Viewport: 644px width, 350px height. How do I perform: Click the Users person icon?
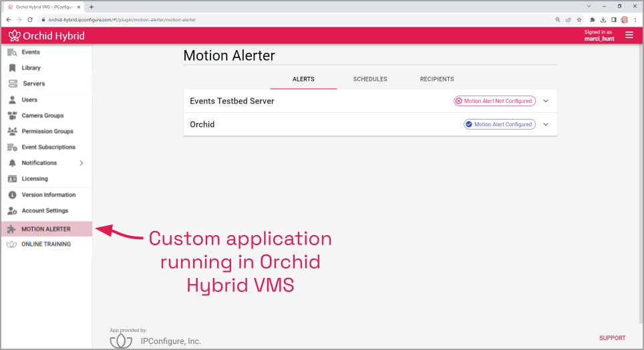tap(12, 100)
